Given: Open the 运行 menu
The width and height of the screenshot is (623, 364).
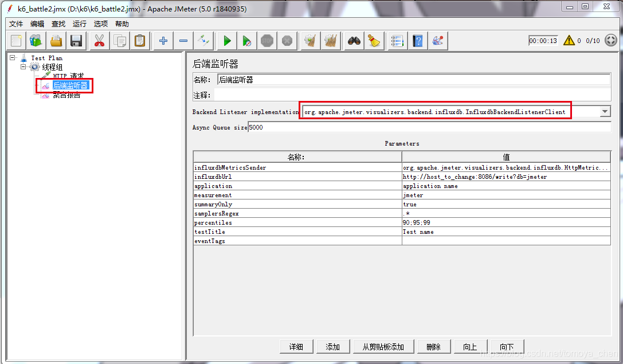Looking at the screenshot, I should click(x=80, y=24).
